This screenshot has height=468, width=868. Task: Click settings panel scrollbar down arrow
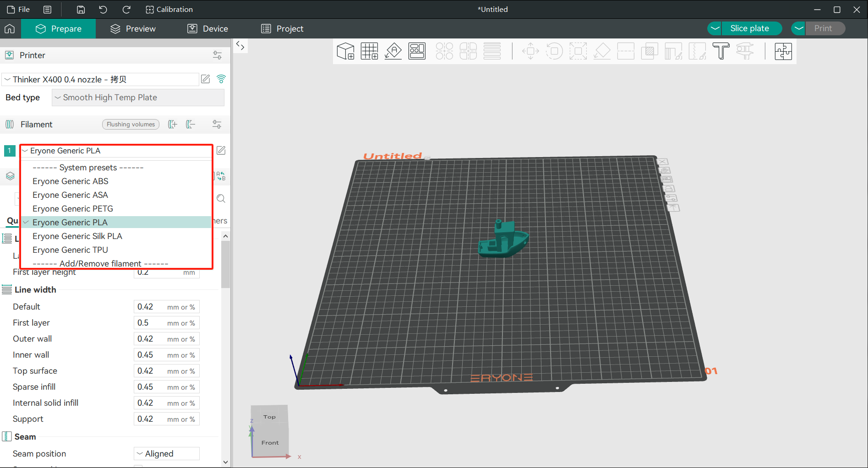[x=225, y=462]
